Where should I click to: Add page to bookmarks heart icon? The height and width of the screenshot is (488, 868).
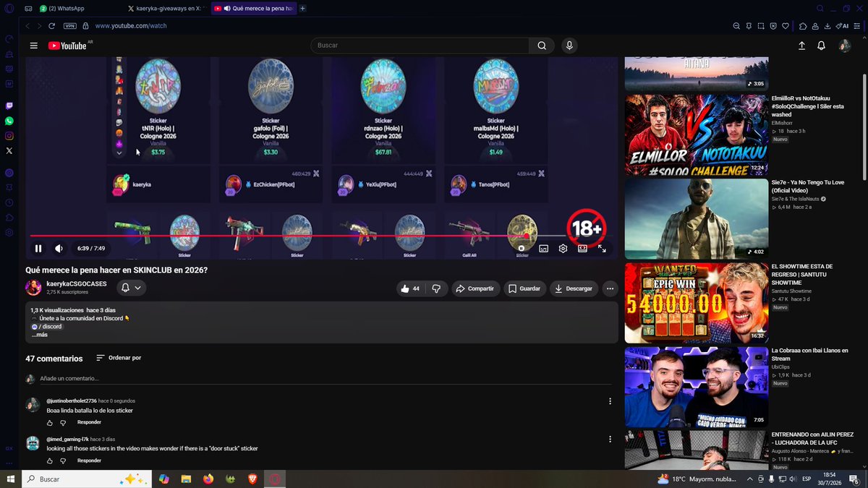pos(786,25)
